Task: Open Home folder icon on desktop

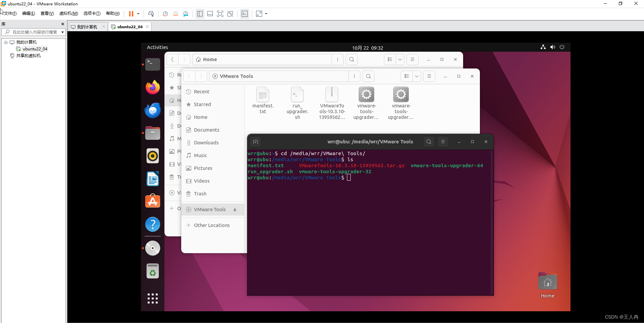Action: pyautogui.click(x=547, y=285)
